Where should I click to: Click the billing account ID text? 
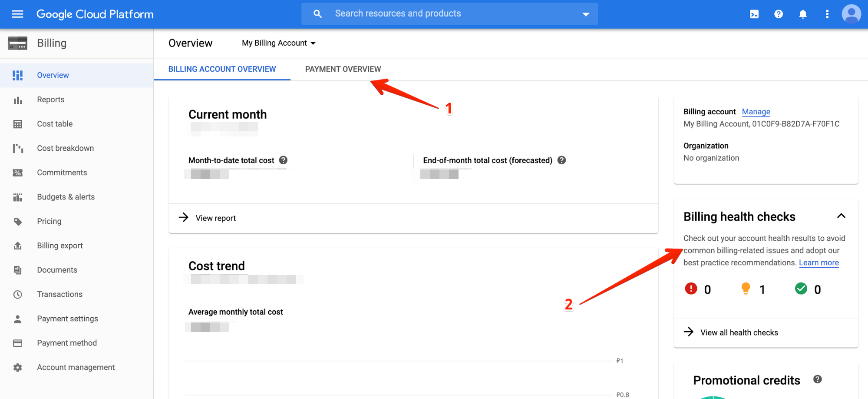point(761,124)
